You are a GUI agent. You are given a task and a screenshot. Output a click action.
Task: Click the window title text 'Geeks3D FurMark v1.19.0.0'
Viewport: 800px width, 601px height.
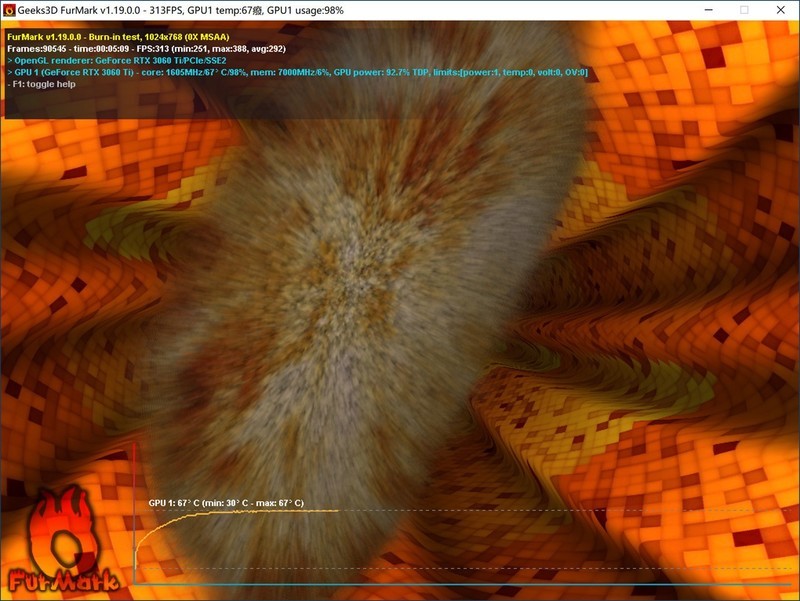[x=79, y=10]
